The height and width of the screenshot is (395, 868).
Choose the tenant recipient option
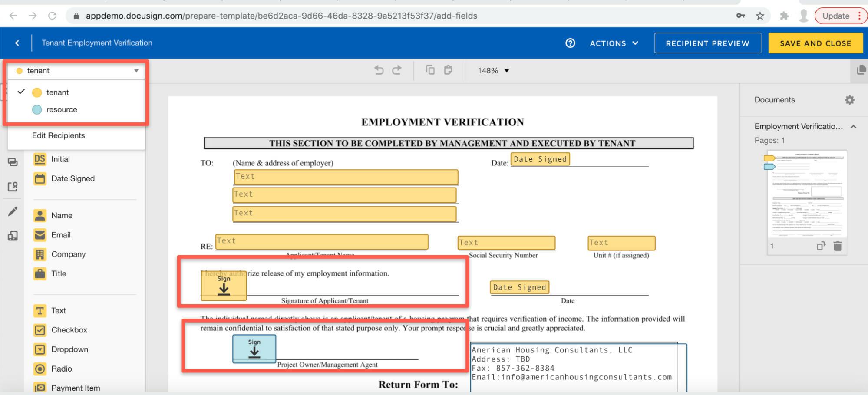tap(57, 92)
